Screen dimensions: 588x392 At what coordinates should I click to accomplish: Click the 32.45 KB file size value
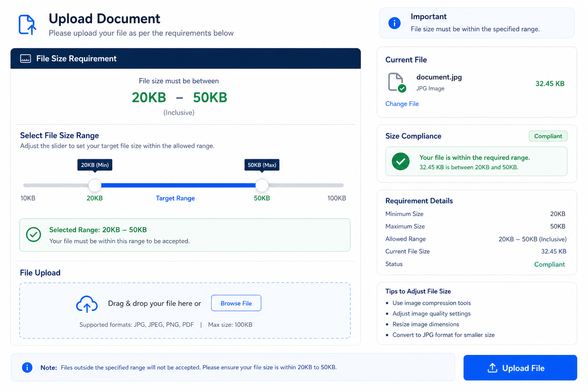[x=550, y=84]
